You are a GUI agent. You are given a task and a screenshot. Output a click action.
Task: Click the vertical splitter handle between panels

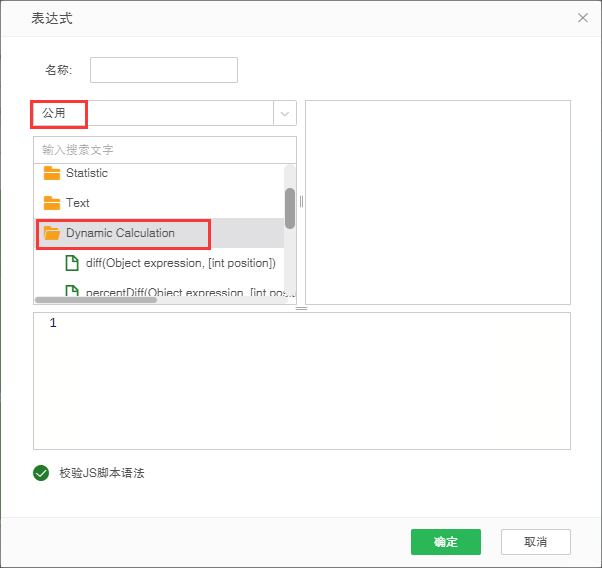301,201
